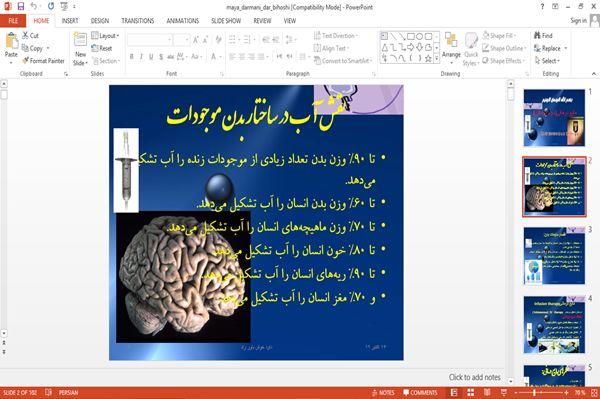This screenshot has width=600, height=399.
Task: Increase font size with the grow-font icon
Action: click(196, 39)
